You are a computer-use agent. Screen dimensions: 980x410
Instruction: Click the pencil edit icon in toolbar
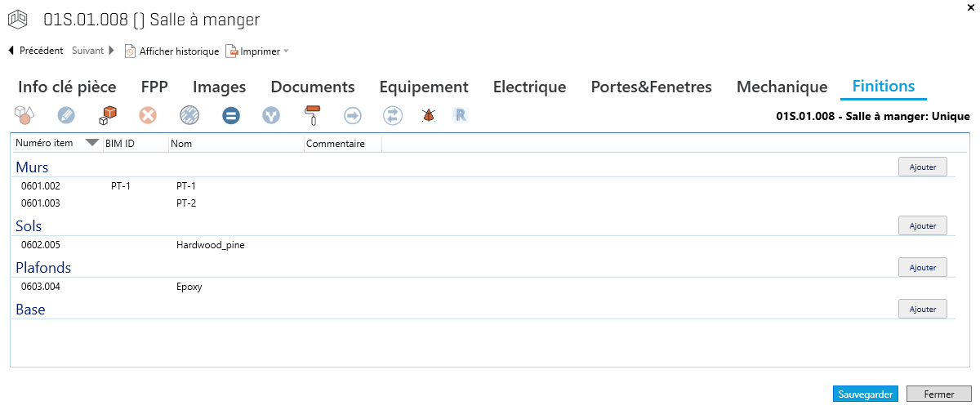point(66,115)
